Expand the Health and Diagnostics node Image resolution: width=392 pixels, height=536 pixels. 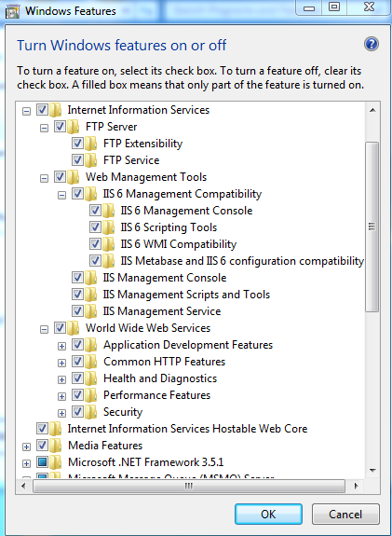coord(61,379)
